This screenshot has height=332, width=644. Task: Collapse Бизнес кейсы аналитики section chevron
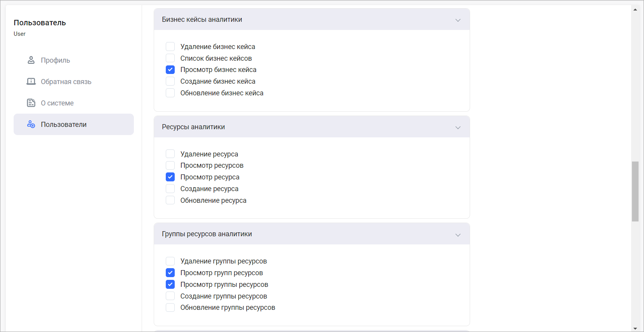458,20
